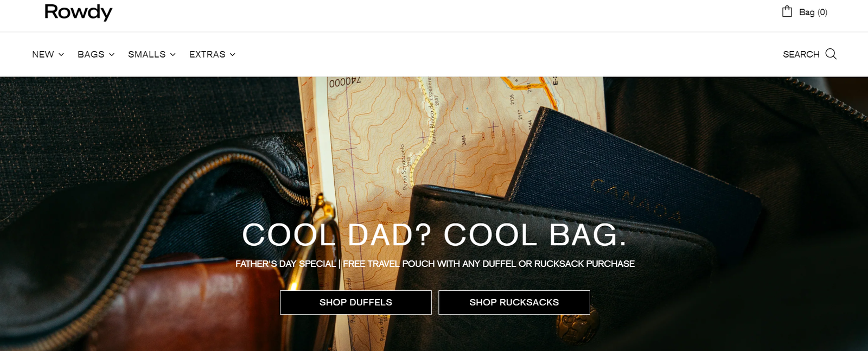Screen dimensions: 868x351
Task: Click the Father's Day Special promo text
Action: [x=435, y=264]
